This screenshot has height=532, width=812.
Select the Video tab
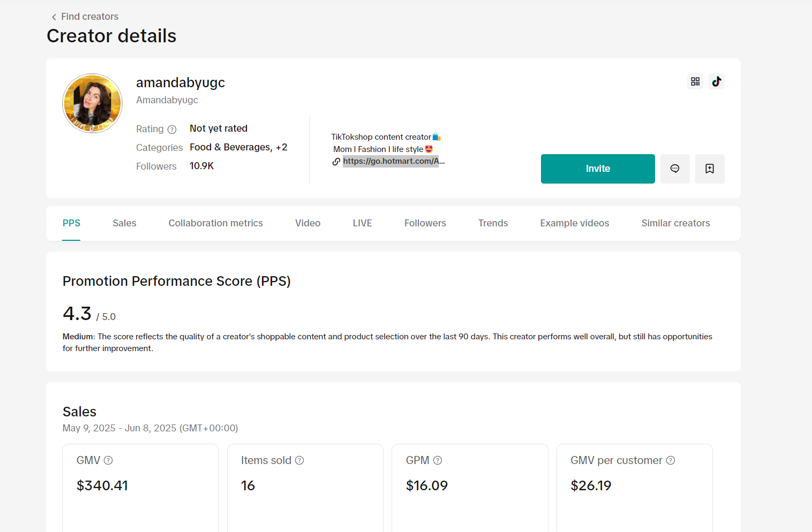pos(307,223)
